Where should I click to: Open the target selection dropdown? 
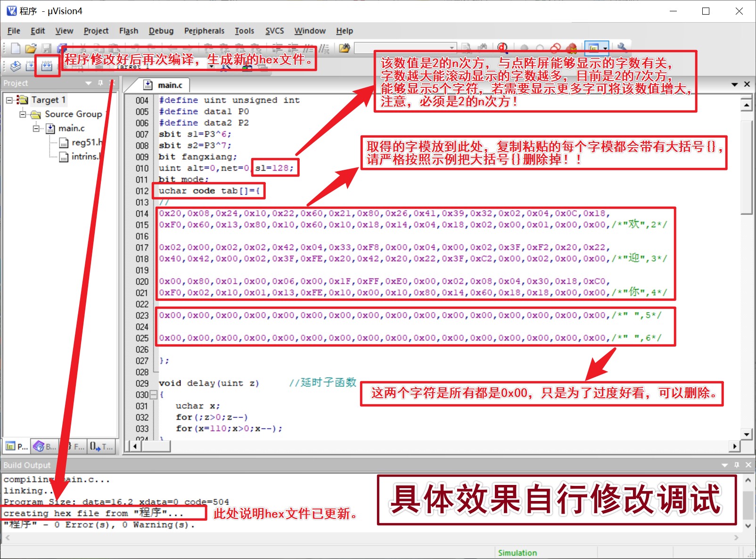(x=212, y=66)
